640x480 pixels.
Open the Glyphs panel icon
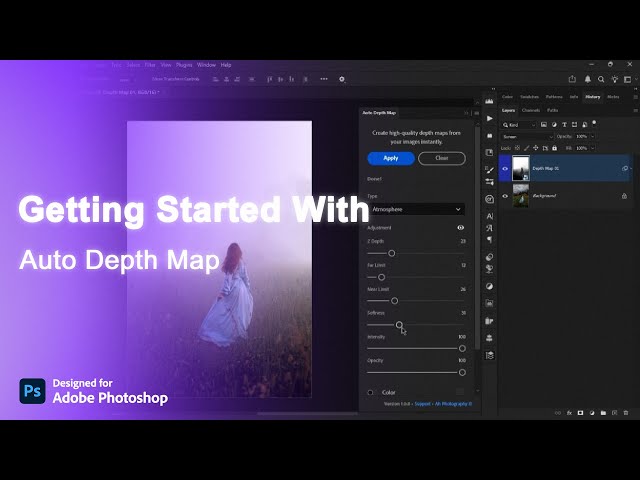click(489, 228)
